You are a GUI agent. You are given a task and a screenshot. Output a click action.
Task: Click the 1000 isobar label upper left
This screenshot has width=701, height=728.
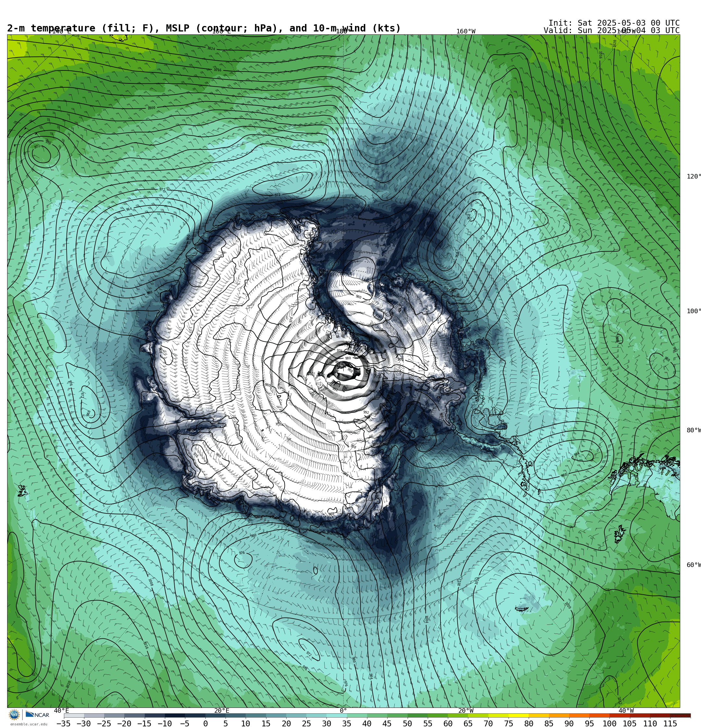coord(151,108)
